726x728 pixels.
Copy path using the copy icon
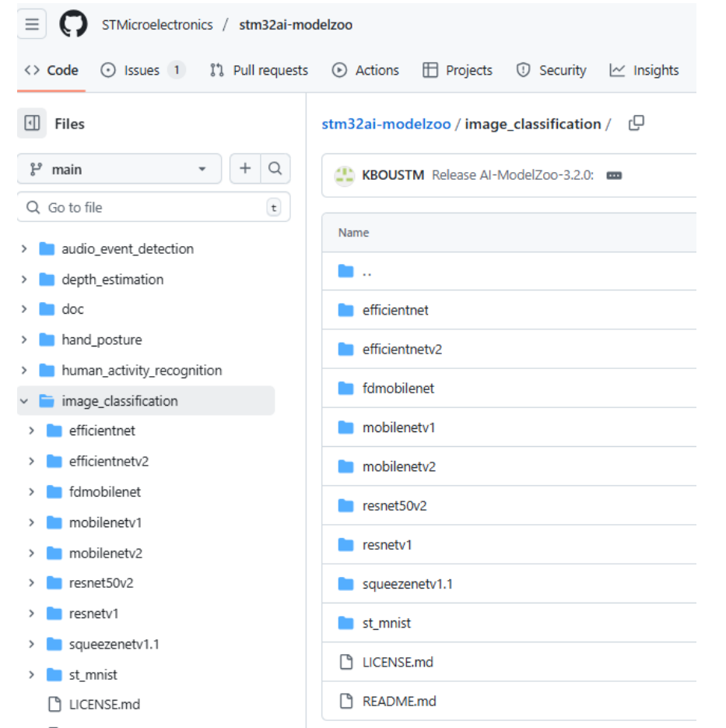pyautogui.click(x=636, y=123)
